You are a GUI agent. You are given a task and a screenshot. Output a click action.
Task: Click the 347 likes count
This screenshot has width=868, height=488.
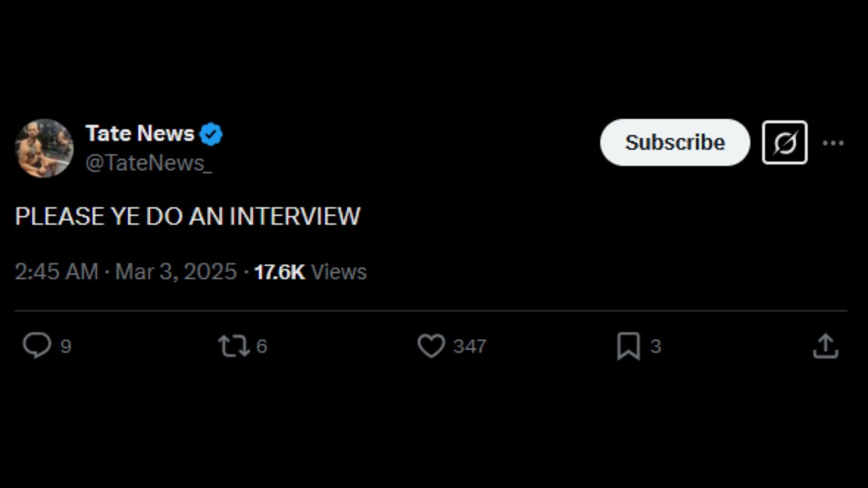tap(470, 347)
